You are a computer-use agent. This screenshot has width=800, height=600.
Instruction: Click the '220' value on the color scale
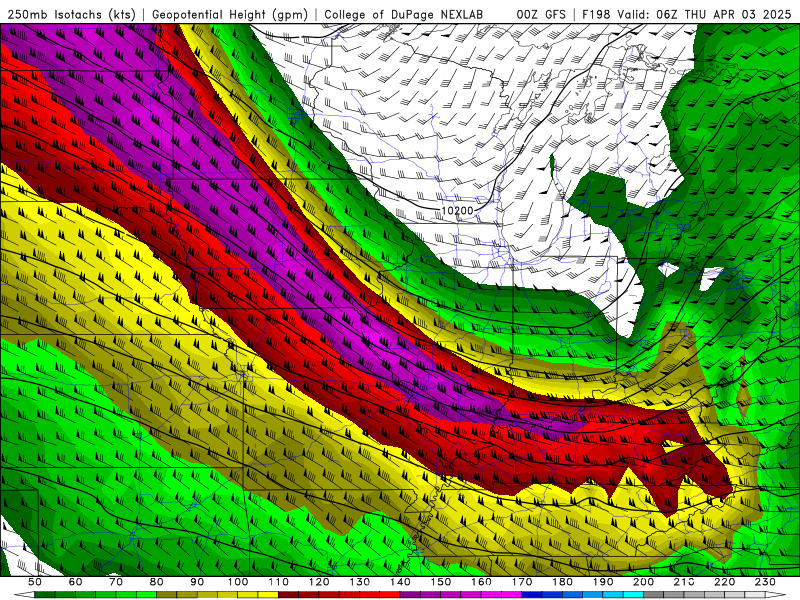[724, 582]
